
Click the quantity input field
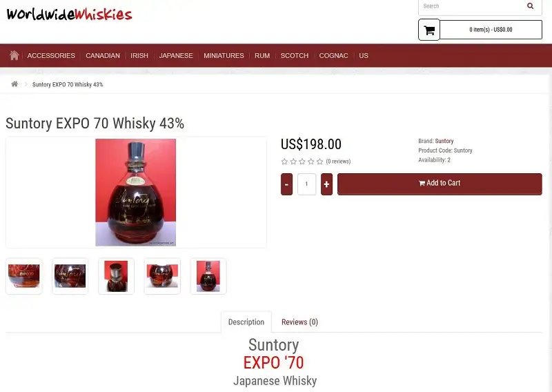(x=306, y=184)
